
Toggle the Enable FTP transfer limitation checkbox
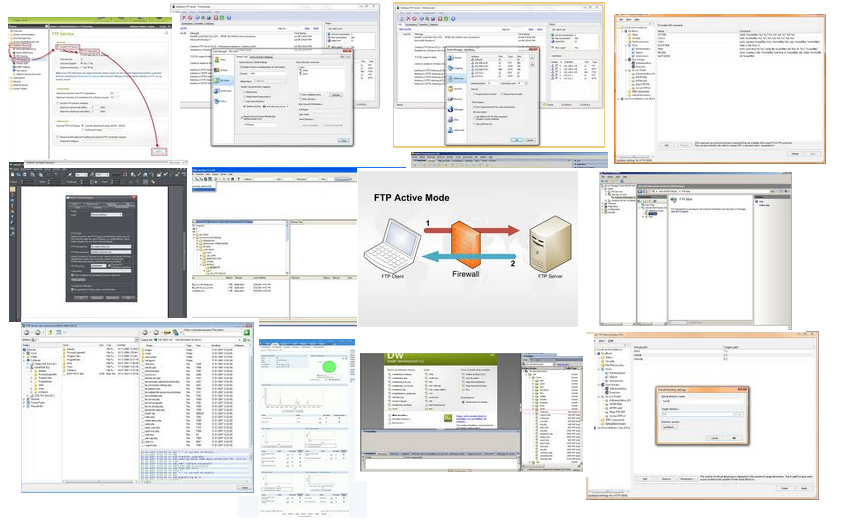point(56,102)
